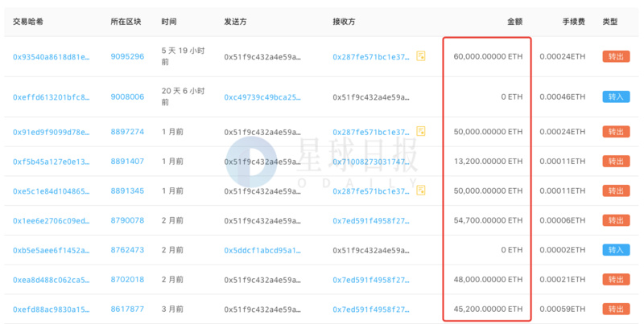Viewport: 644px width, 324px height.
Task: View block 8897274
Action: (127, 132)
